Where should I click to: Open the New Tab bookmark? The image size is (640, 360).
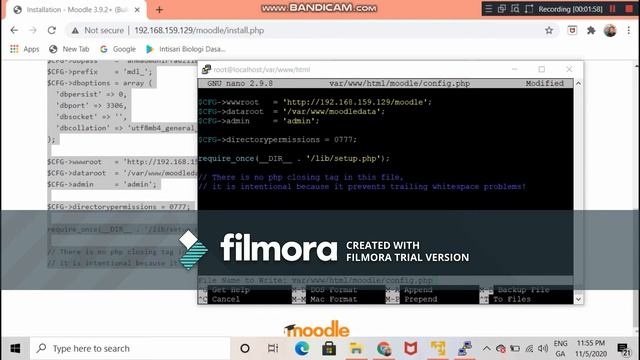point(69,49)
